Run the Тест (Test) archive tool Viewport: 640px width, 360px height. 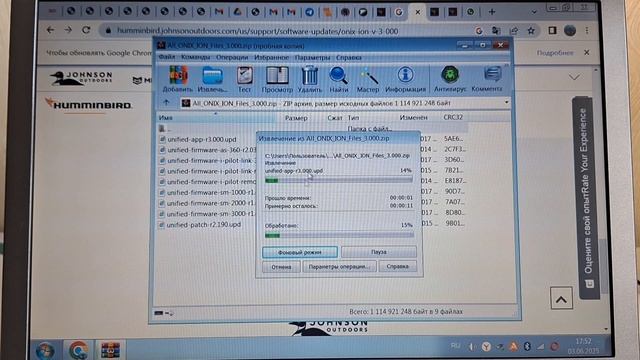pos(244,79)
